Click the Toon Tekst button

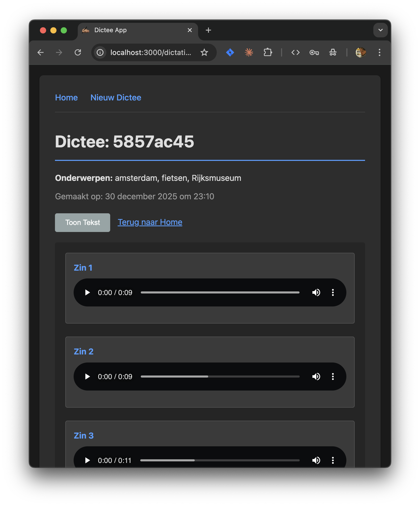tap(82, 222)
